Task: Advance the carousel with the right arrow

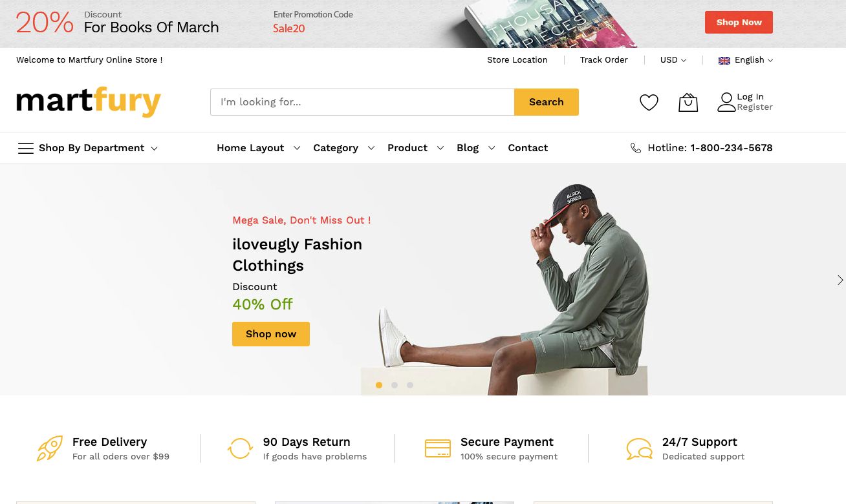Action: (x=840, y=280)
